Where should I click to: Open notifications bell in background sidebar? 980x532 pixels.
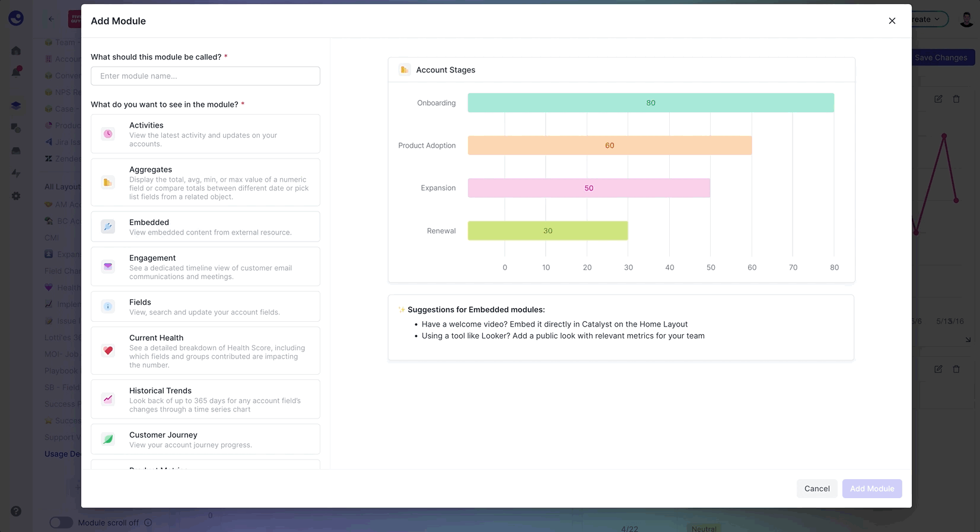(16, 72)
